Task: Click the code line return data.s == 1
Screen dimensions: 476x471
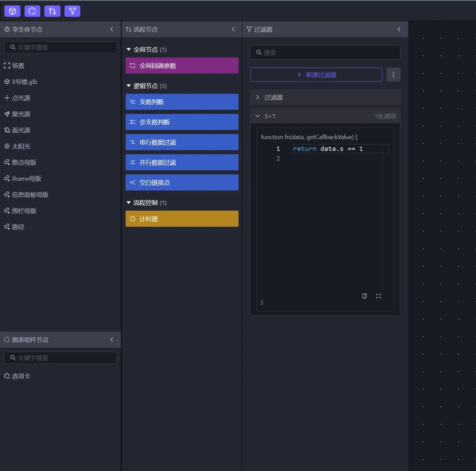Action: [328, 149]
